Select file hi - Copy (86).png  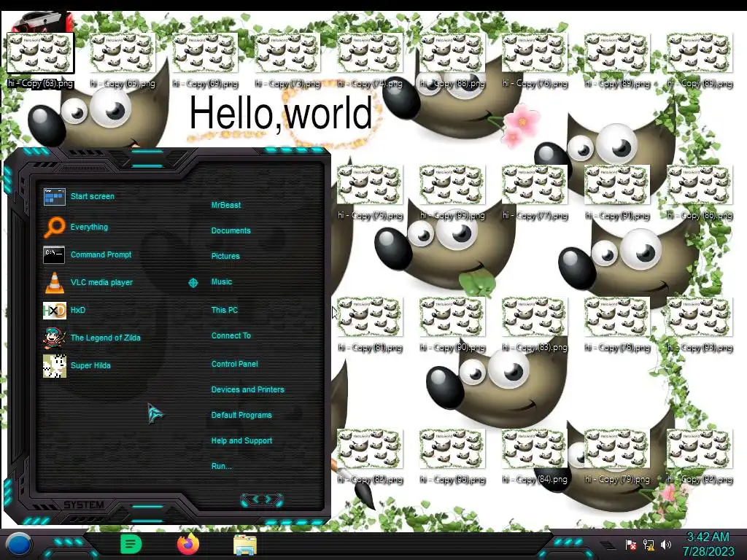point(700,192)
